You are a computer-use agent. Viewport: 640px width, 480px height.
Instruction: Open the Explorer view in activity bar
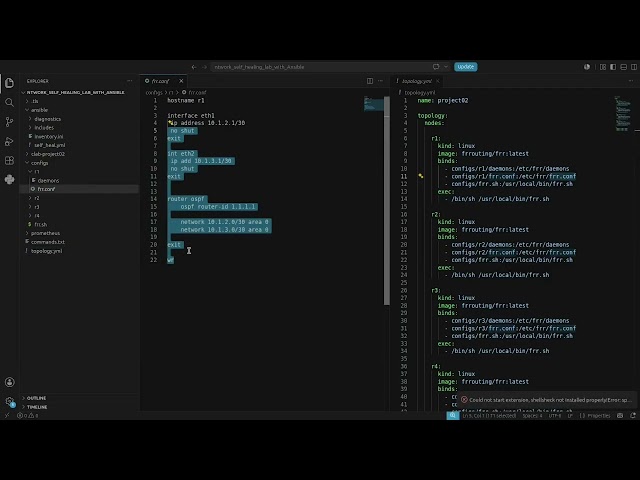pyautogui.click(x=9, y=83)
